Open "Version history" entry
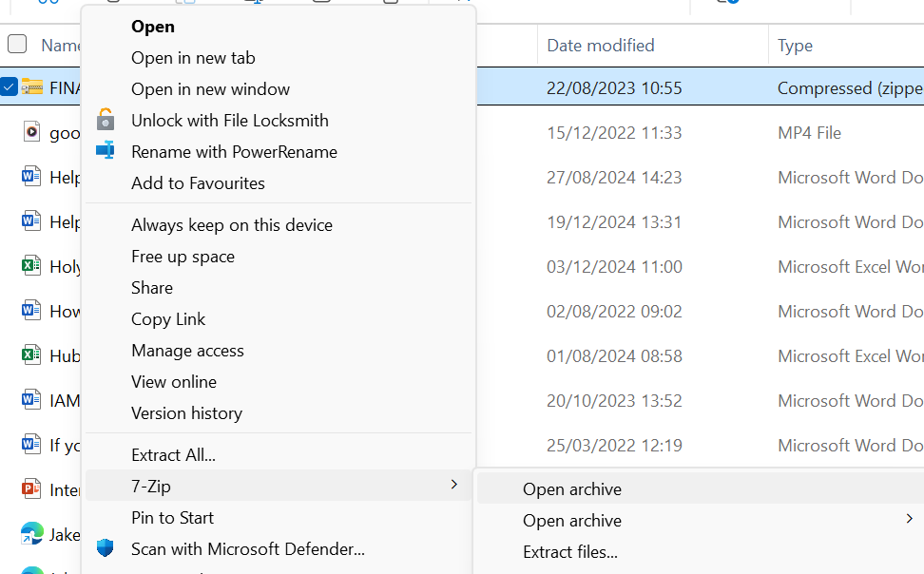Viewport: 924px width, 574px height. point(186,413)
